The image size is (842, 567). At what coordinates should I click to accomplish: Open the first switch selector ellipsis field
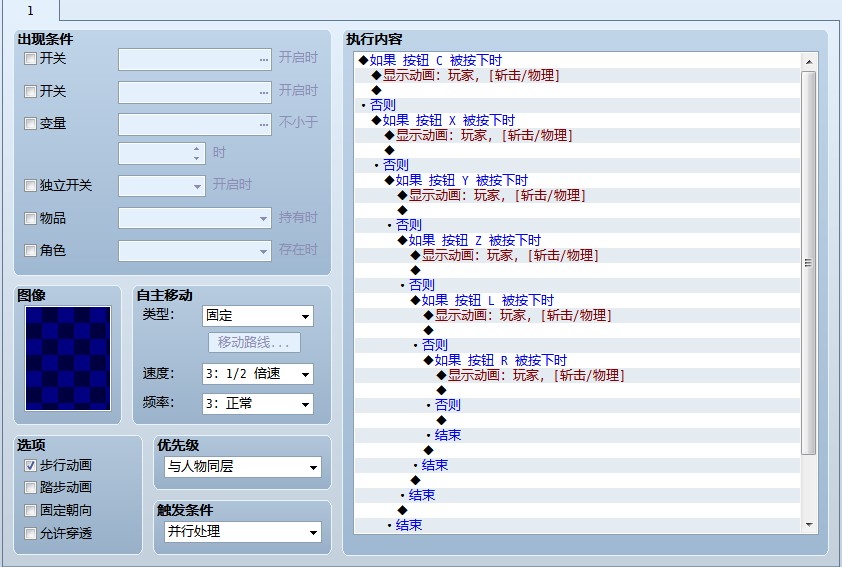[x=195, y=60]
